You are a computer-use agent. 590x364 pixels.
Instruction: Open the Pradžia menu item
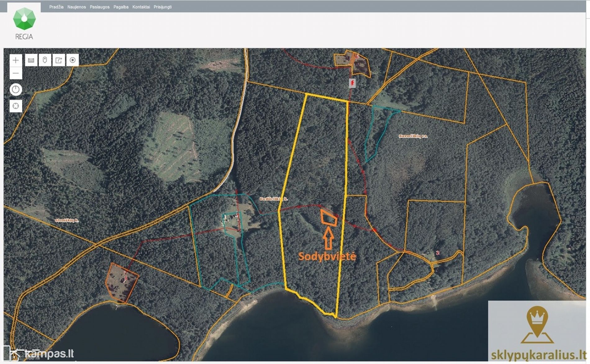click(x=56, y=7)
